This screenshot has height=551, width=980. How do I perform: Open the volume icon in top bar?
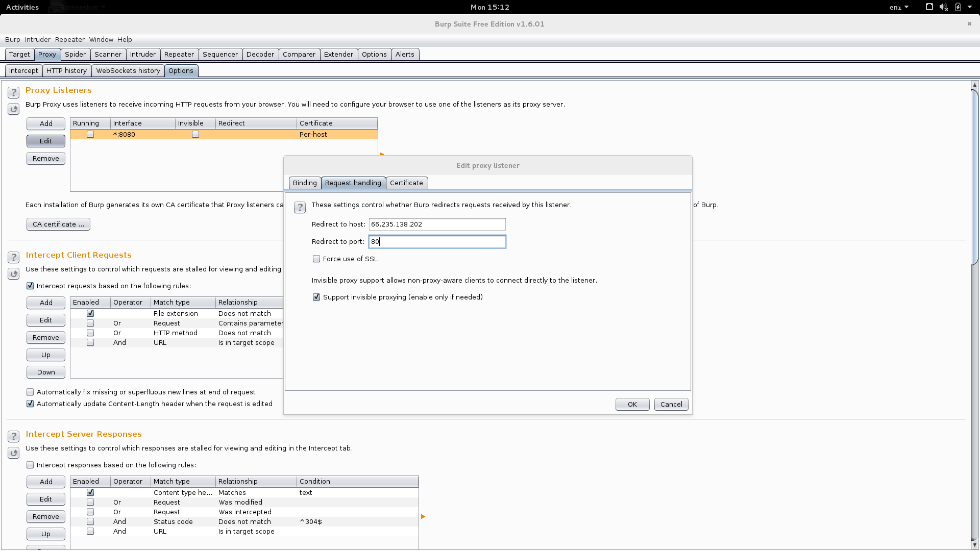(x=943, y=7)
